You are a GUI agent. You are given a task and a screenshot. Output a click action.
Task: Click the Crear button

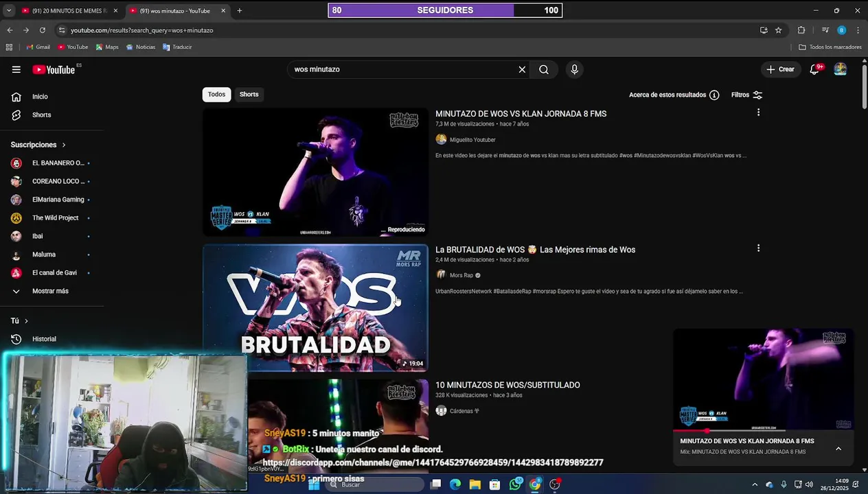tap(781, 69)
